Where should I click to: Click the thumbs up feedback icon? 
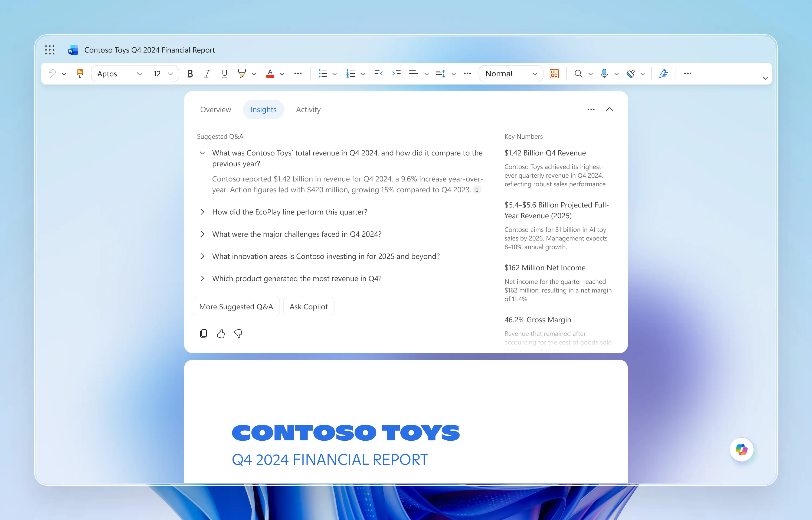tap(221, 334)
